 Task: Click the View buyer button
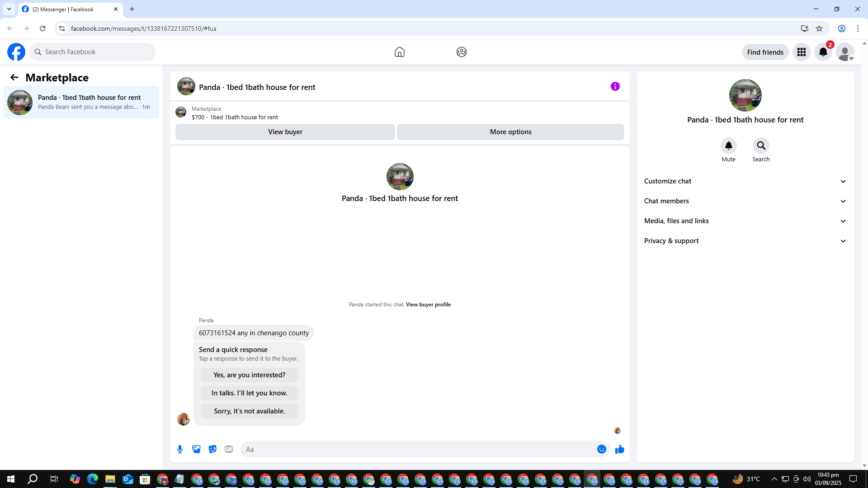pyautogui.click(x=285, y=132)
